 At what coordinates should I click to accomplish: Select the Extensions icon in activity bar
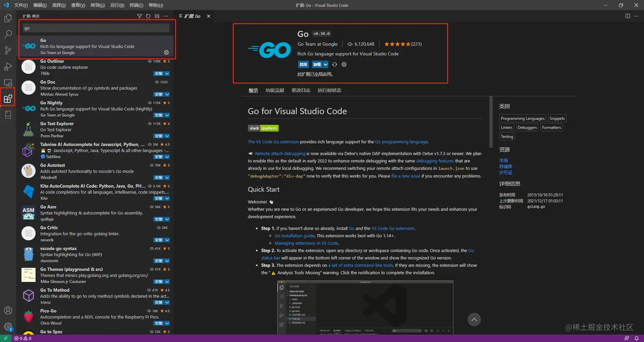tap(8, 99)
